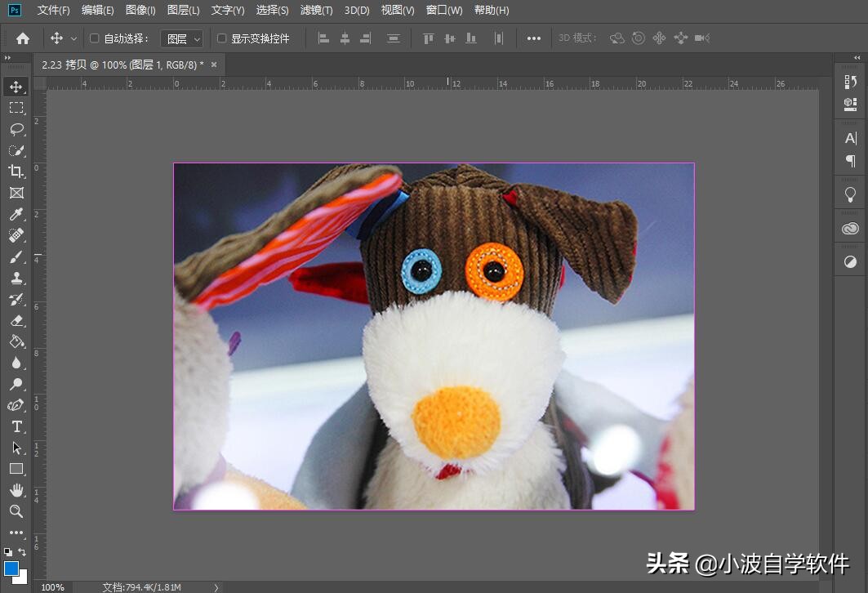The width and height of the screenshot is (868, 593).
Task: Align left edges button
Action: [324, 38]
